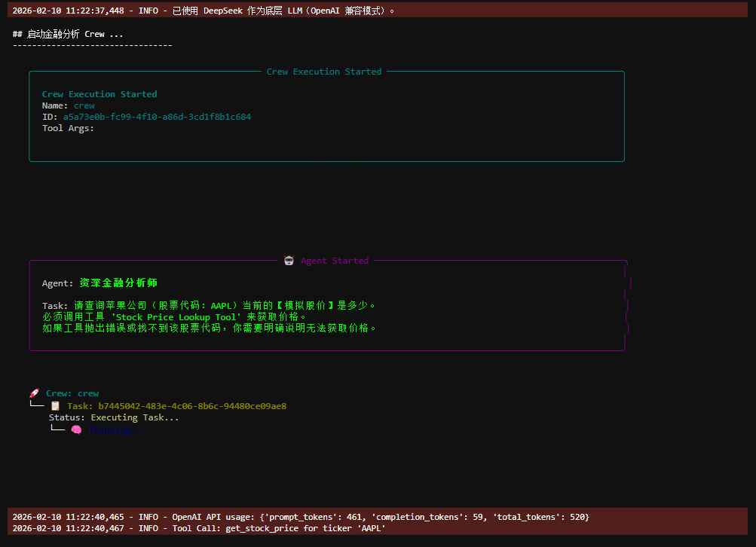Click the OpenAI API usage log line
Viewport: 756px width, 547px height.
[x=301, y=517]
